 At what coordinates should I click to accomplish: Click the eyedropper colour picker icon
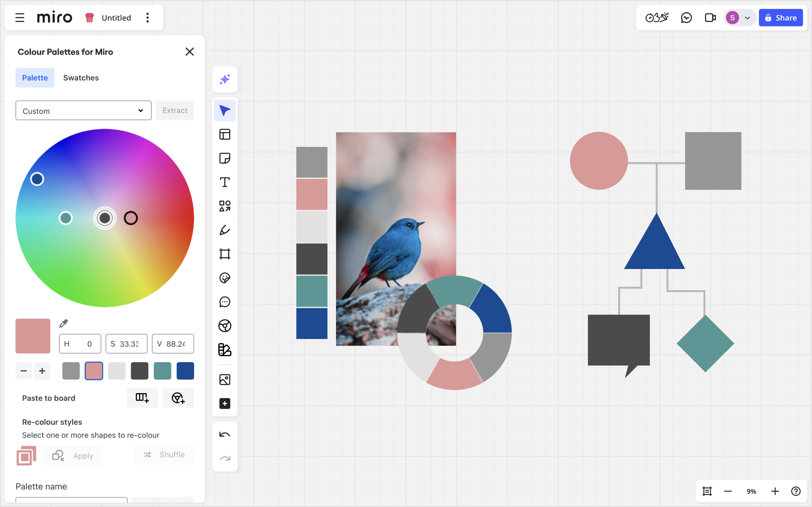point(63,323)
